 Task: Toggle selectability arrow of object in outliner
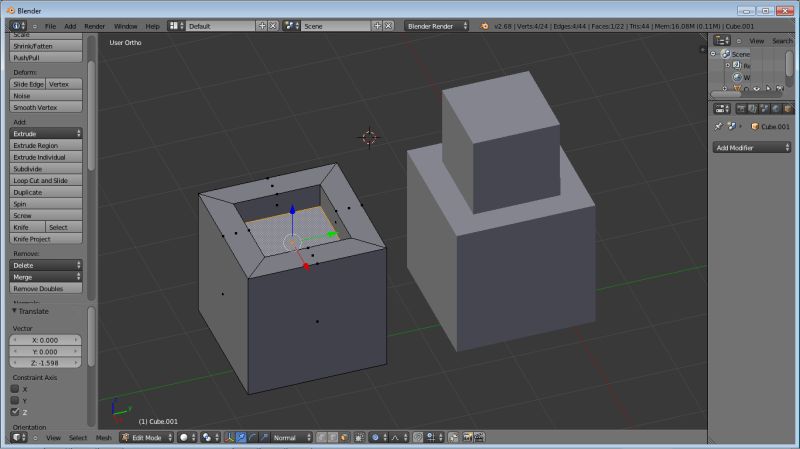pyautogui.click(x=768, y=88)
